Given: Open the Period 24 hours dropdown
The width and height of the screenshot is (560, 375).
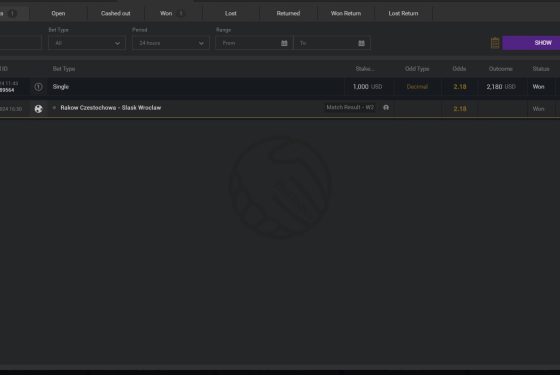Looking at the screenshot, I should (171, 43).
